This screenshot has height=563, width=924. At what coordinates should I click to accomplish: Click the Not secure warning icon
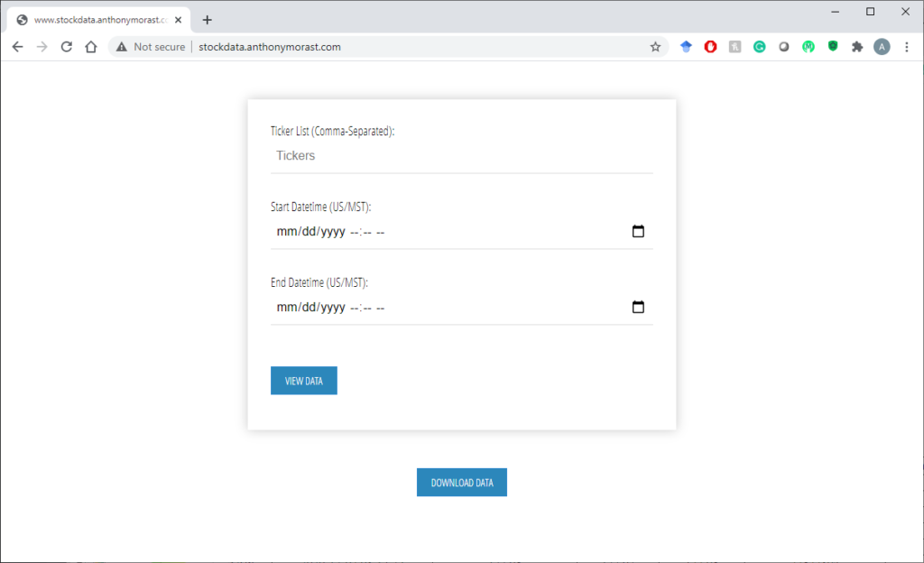(122, 47)
